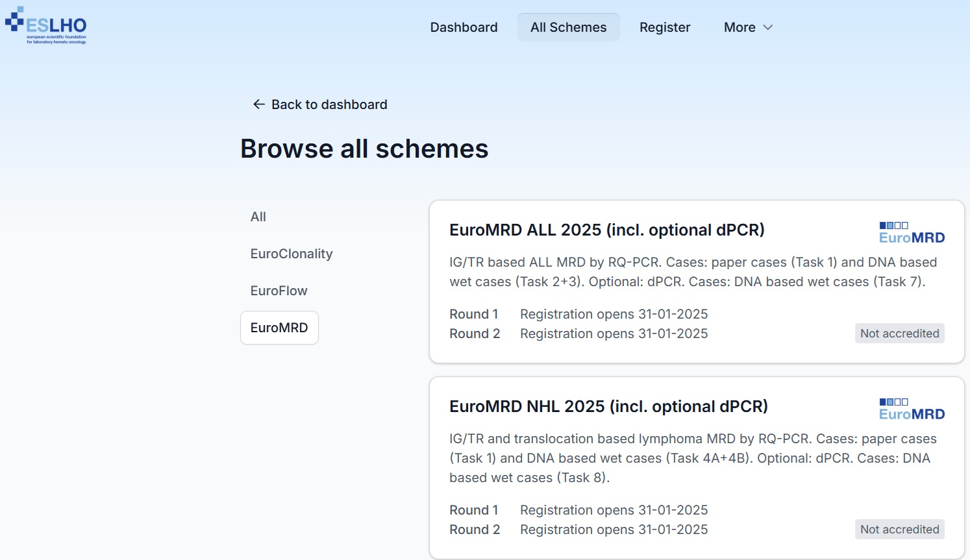Screen dimensions: 970x560
Task: Expand the More dropdown chevron
Action: point(768,27)
